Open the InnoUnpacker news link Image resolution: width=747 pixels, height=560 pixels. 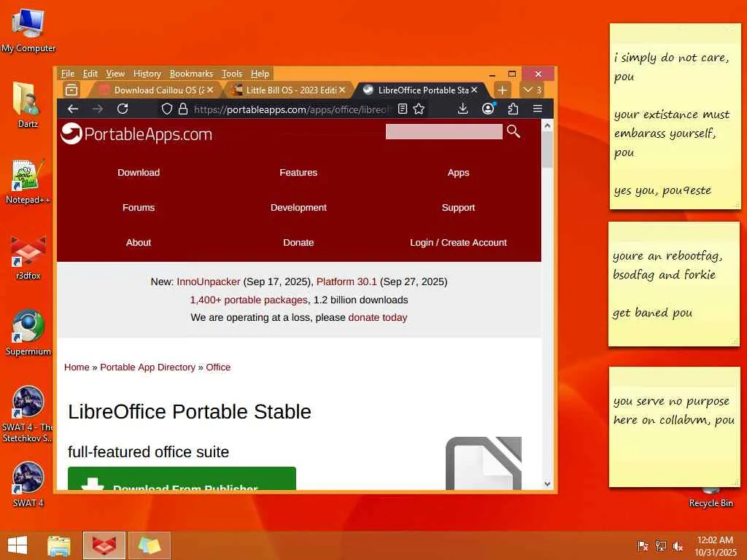point(208,282)
